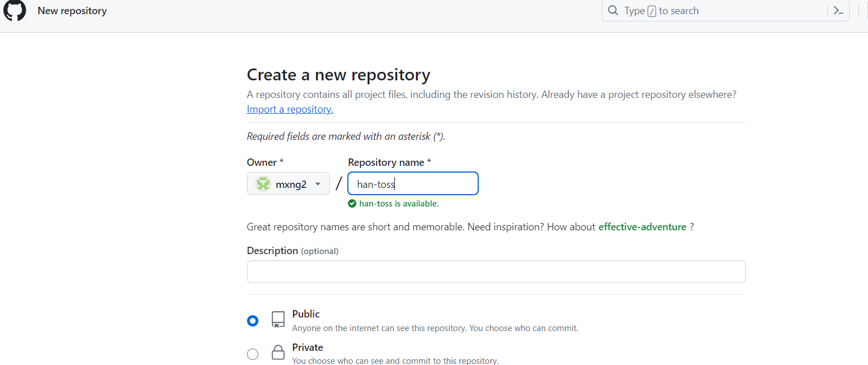Click the Public option label text
Screen dimensions: 868x365
(x=306, y=314)
